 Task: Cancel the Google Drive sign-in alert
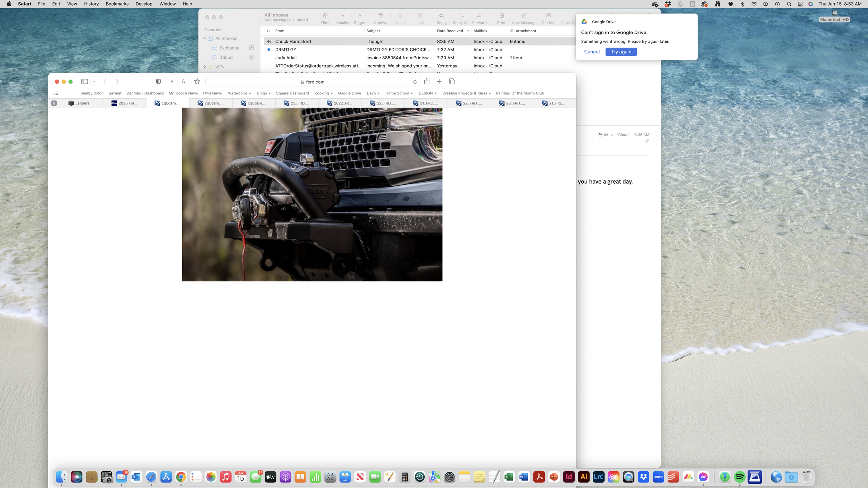pos(592,52)
